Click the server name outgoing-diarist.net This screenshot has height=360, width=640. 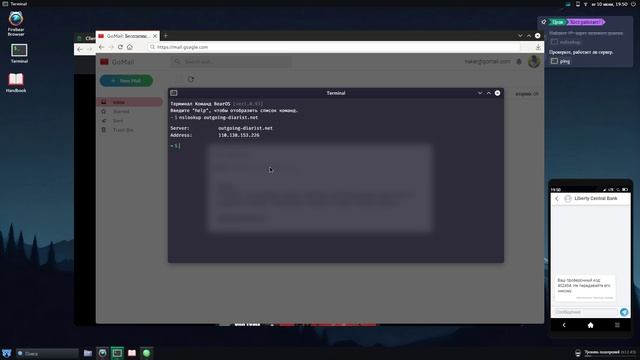tap(245, 128)
